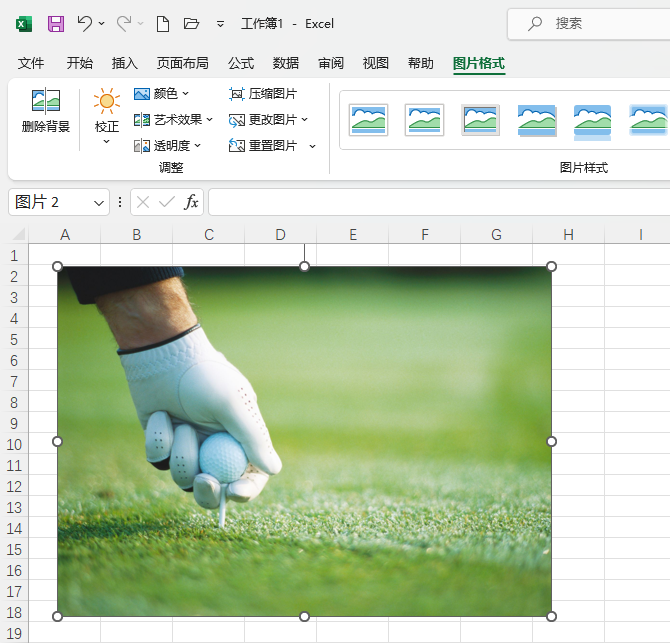Click the picture's top-left resize handle
Viewport: 670px width, 643px height.
(x=57, y=267)
